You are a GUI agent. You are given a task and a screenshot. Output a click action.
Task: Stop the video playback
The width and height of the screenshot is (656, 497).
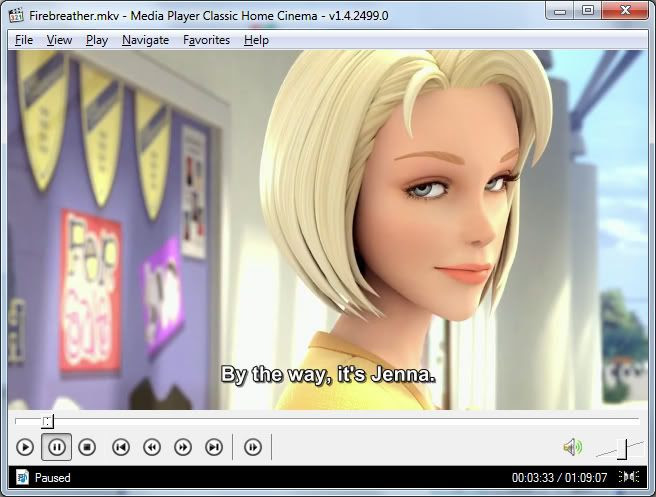coord(87,447)
